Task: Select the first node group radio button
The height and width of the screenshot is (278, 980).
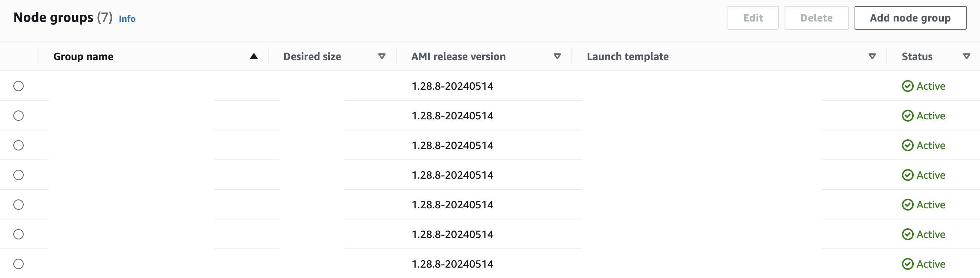Action: [x=18, y=86]
